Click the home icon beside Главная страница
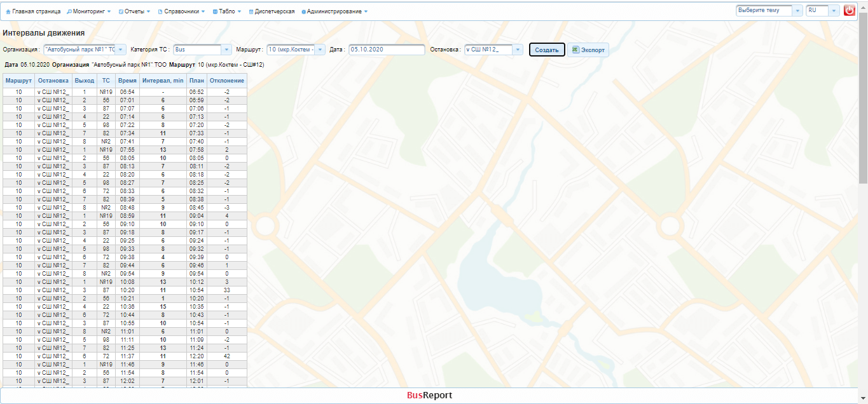This screenshot has height=404, width=868. [x=8, y=11]
